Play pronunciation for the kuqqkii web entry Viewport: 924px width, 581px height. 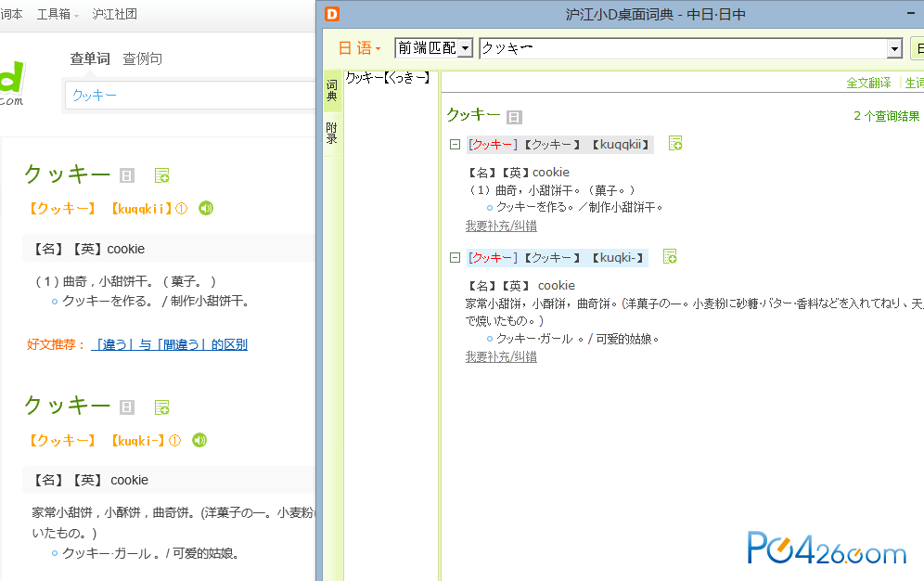coord(206,208)
